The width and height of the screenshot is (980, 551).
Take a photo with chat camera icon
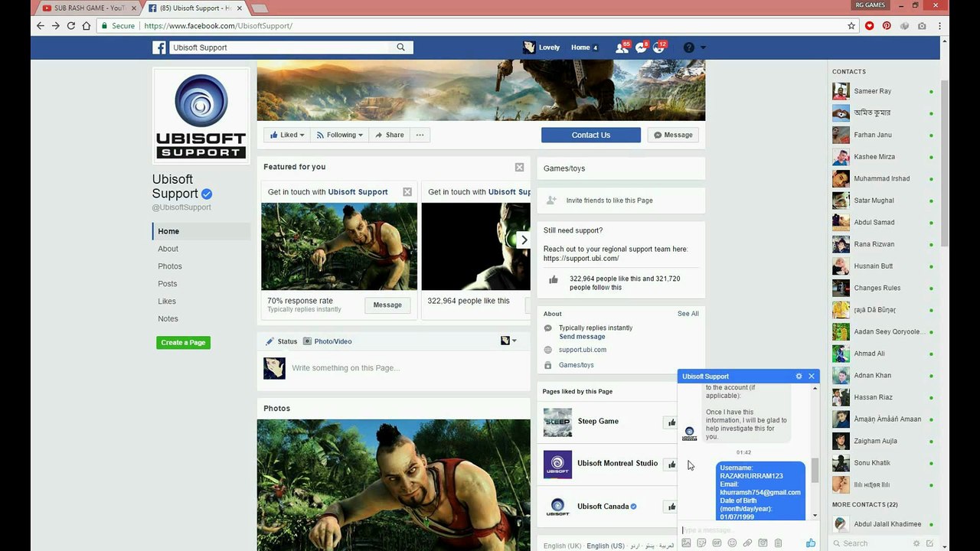click(763, 543)
